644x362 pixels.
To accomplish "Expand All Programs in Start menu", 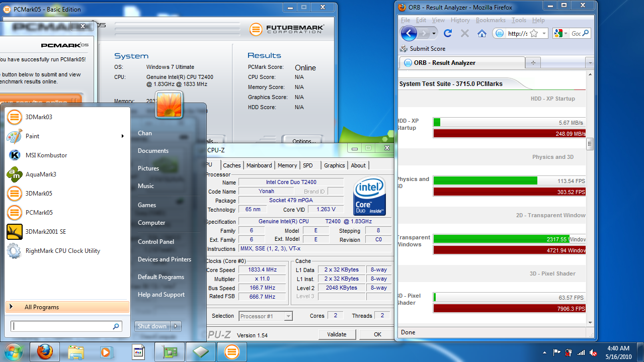I will [67, 307].
